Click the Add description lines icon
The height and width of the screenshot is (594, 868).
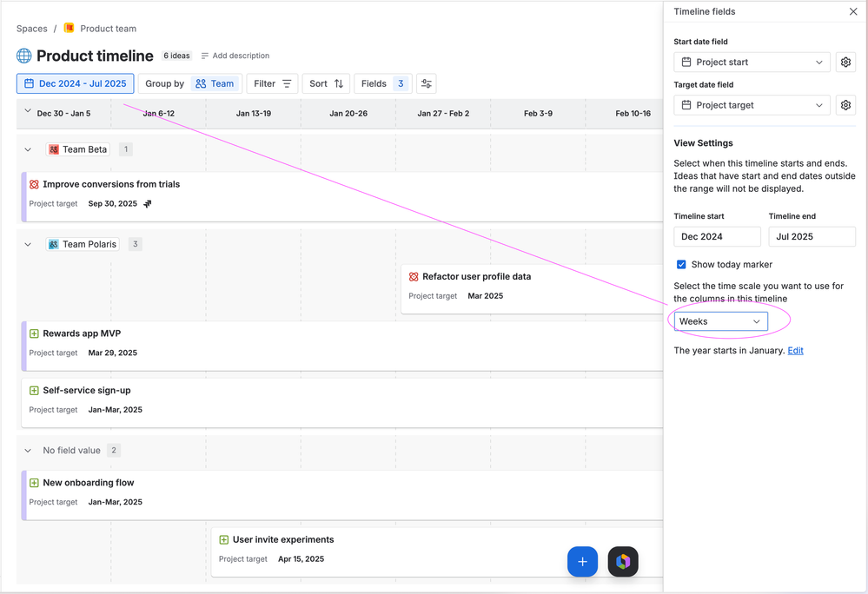[x=205, y=56]
